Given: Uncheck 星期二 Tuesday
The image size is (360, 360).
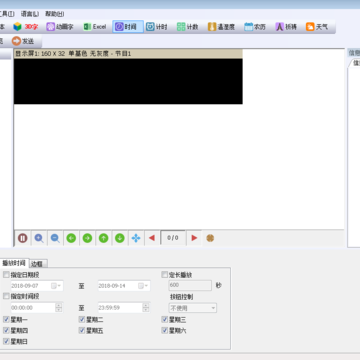Looking at the screenshot, I should (82, 320).
